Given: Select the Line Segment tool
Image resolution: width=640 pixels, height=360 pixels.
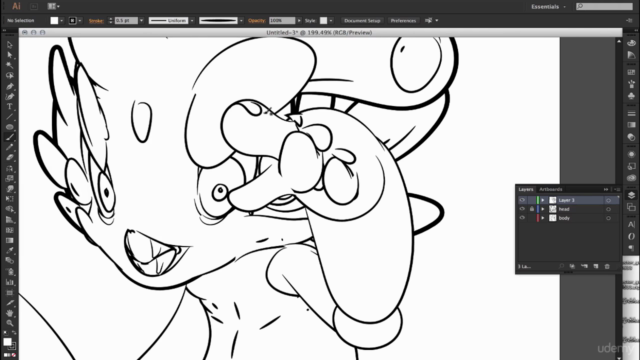Looking at the screenshot, I should (x=10, y=117).
